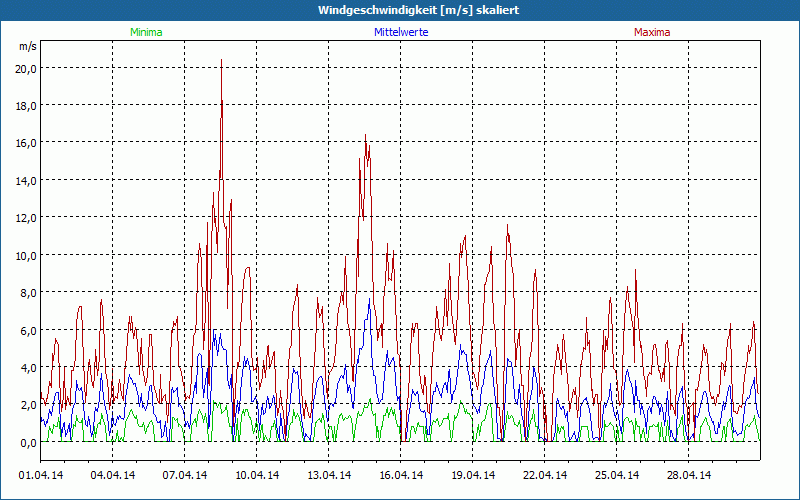
Task: Click the 4,0 y-axis value
Action: (x=28, y=368)
